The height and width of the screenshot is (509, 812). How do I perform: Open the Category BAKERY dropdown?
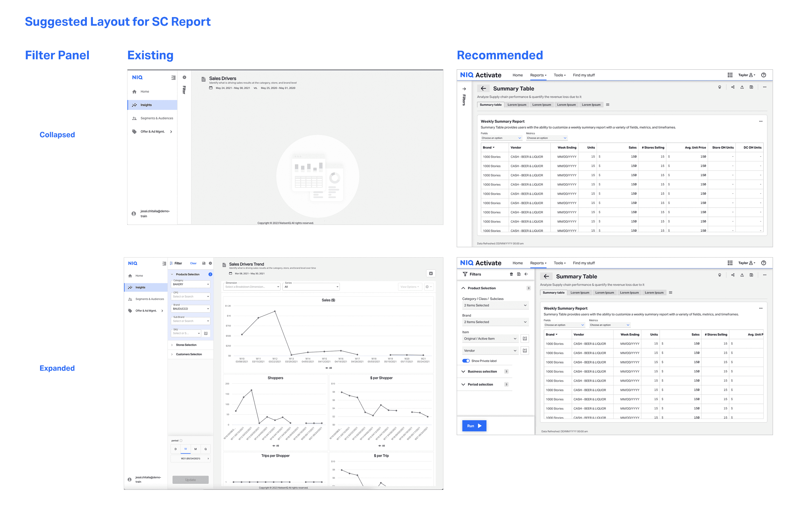190,285
